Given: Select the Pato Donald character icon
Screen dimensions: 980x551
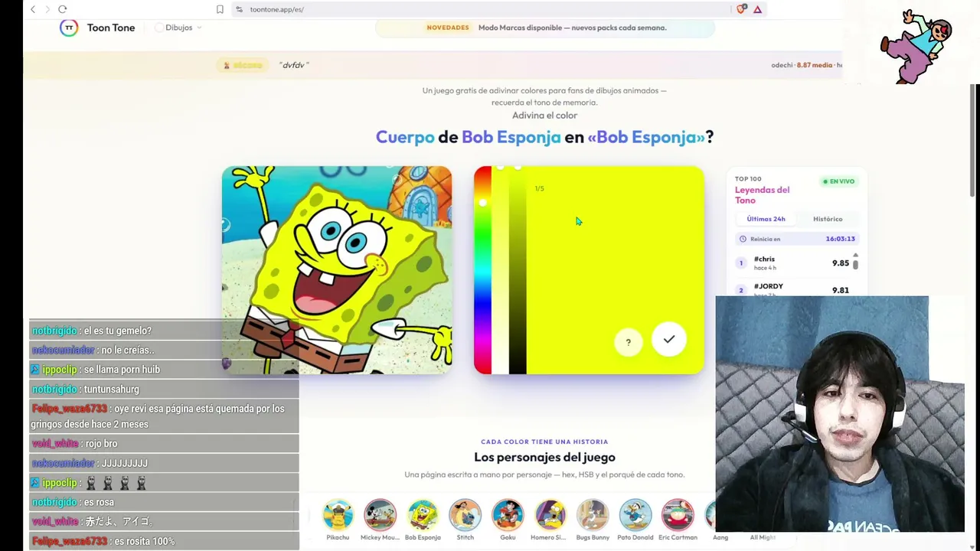Looking at the screenshot, I should click(635, 515).
